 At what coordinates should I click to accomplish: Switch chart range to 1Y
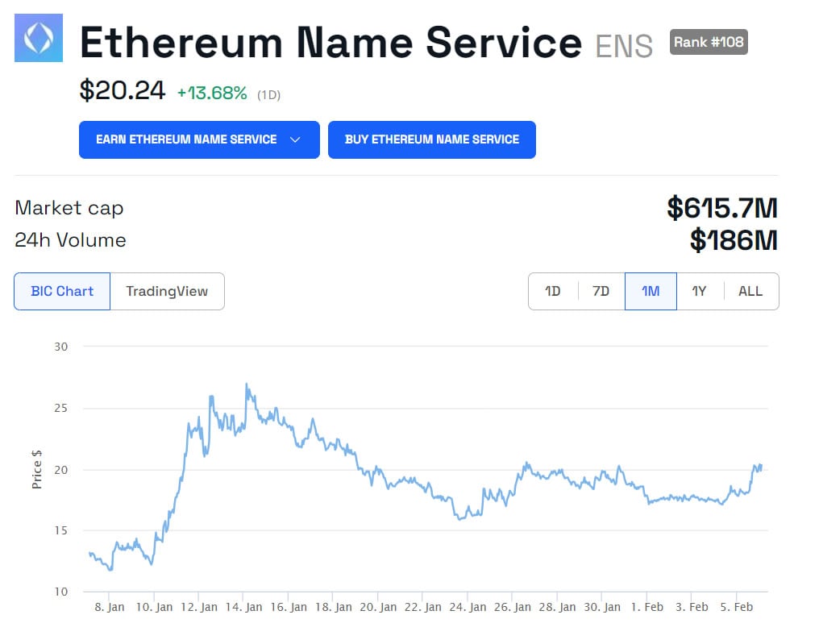click(x=700, y=291)
